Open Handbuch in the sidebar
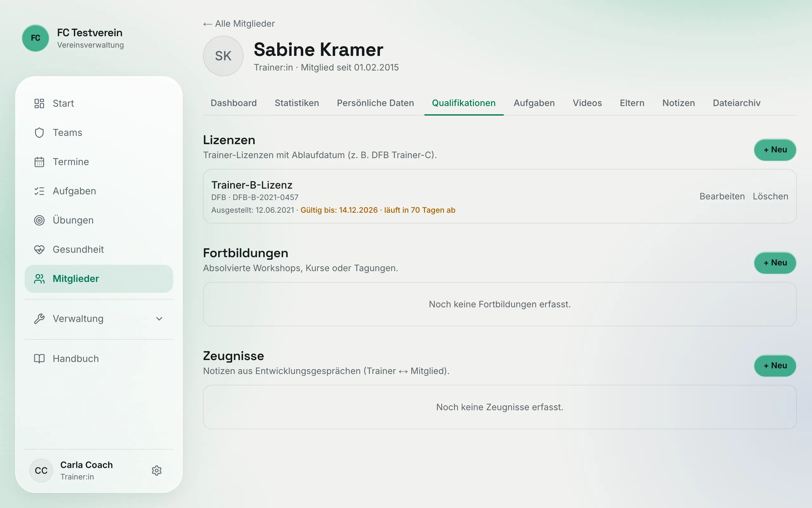 (x=99, y=359)
